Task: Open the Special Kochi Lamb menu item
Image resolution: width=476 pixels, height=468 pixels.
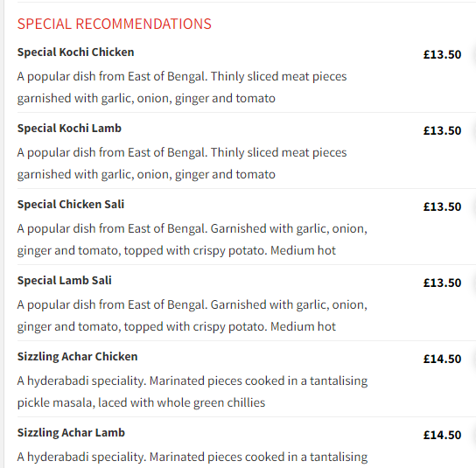Action: point(69,129)
